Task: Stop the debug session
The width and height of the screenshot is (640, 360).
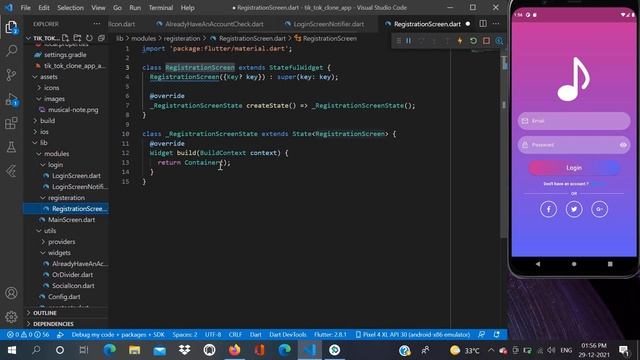Action: click(x=486, y=41)
